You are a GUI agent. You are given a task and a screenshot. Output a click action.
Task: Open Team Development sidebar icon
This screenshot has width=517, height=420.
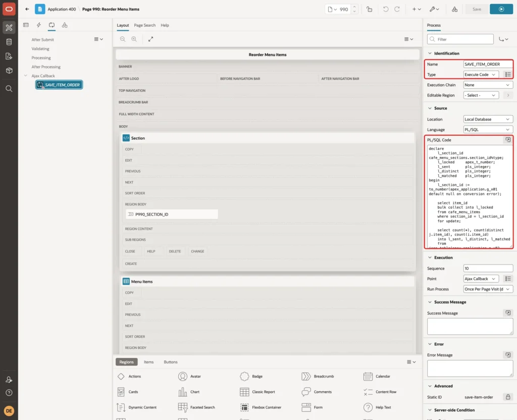[9, 56]
